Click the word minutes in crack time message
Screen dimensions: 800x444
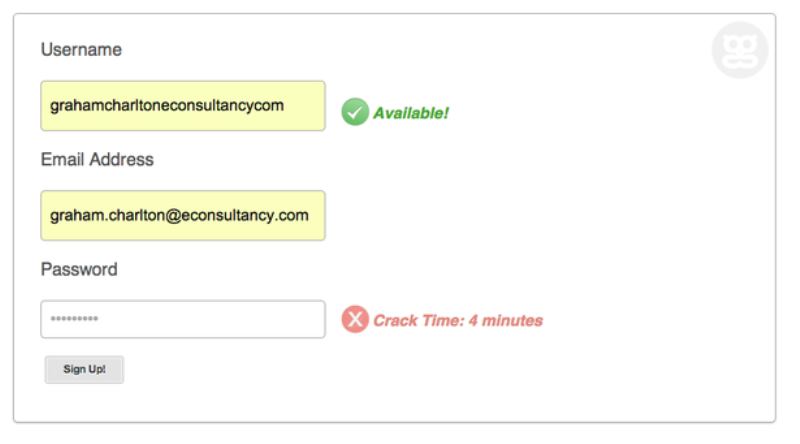point(512,320)
